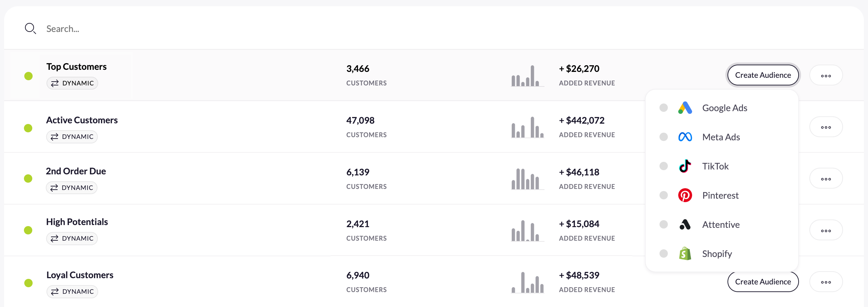The image size is (868, 307).
Task: Click the green status dot for High Potentials
Action: coord(28,230)
